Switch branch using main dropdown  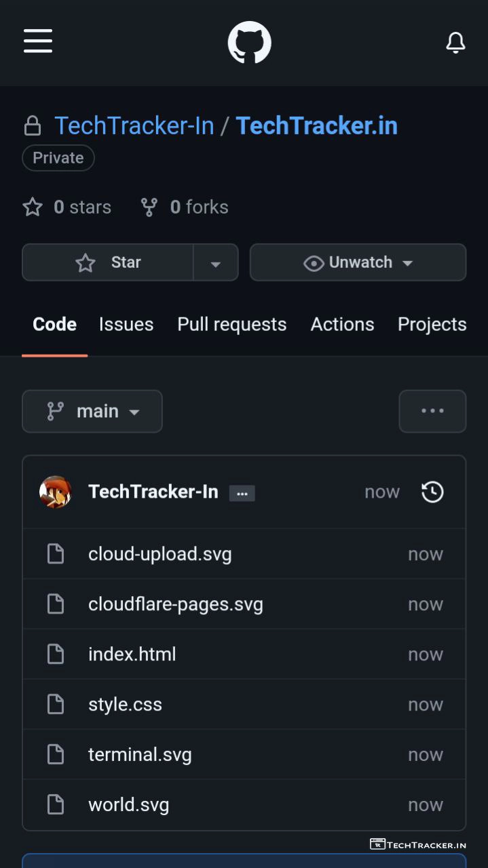click(92, 411)
